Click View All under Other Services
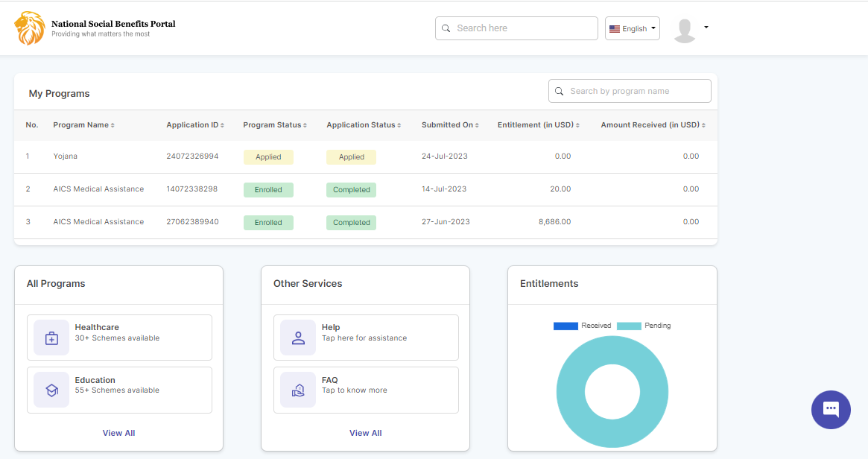Viewport: 868px width, 459px height. (x=365, y=433)
